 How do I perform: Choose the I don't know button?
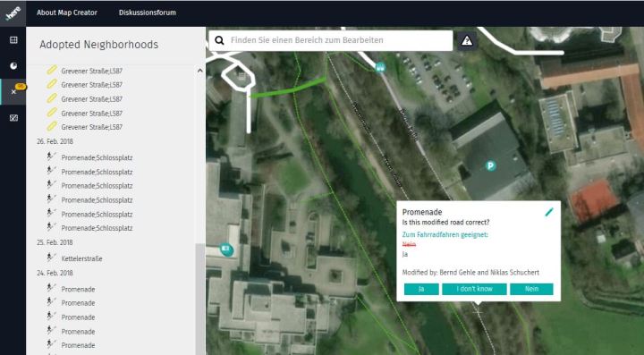[474, 289]
